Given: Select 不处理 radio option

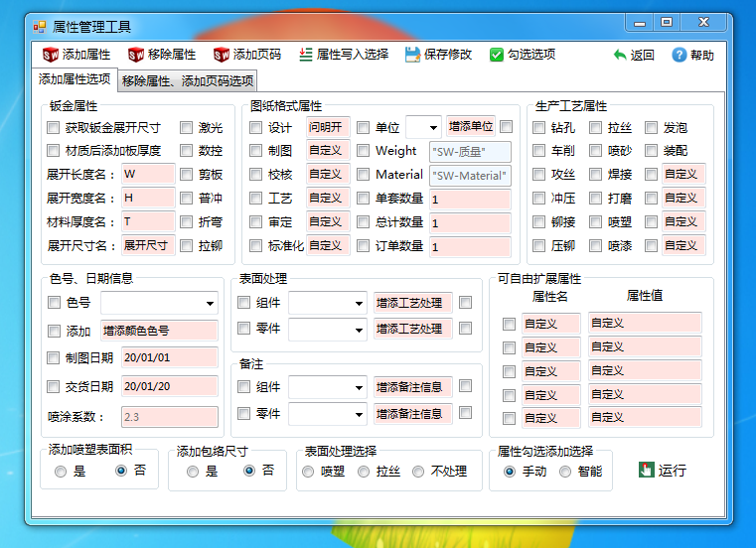Looking at the screenshot, I should pyautogui.click(x=418, y=472).
